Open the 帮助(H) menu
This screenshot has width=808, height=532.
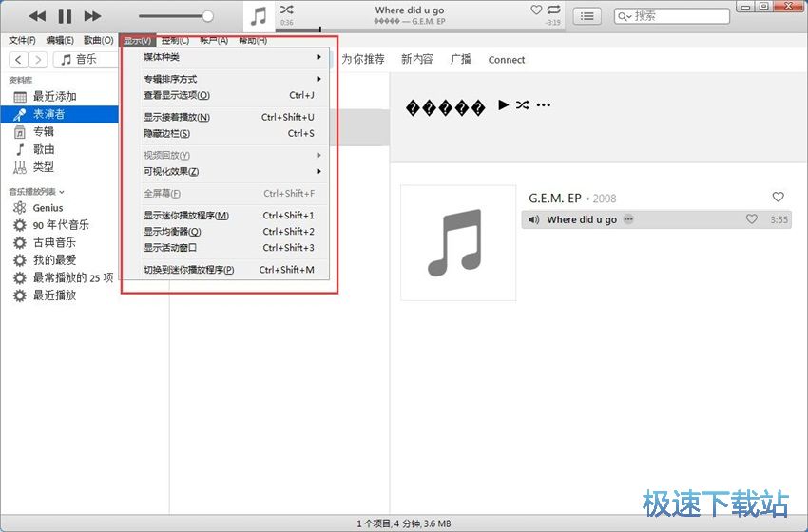click(253, 40)
